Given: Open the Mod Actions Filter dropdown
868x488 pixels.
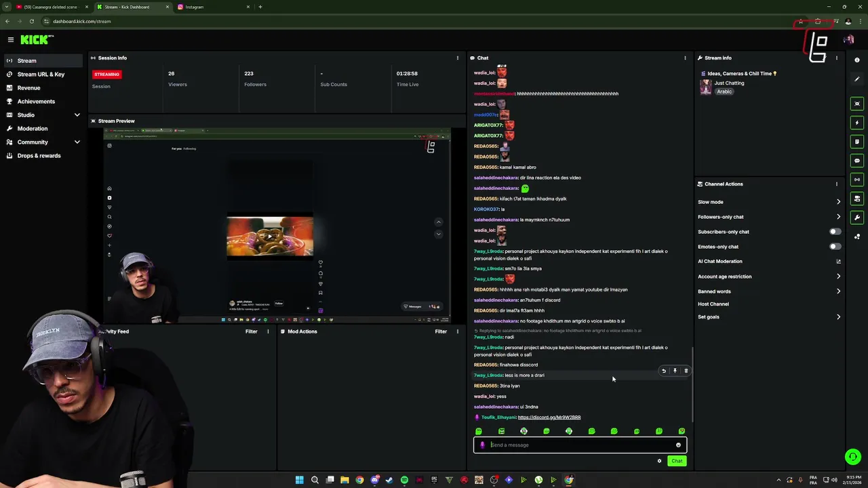Looking at the screenshot, I should tap(441, 331).
